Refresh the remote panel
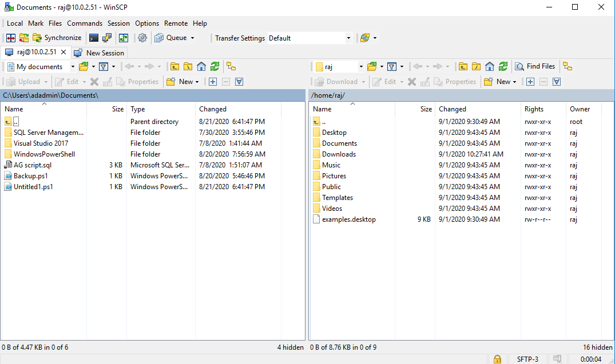Screen dimensions: 615x364 pyautogui.click(x=503, y=67)
